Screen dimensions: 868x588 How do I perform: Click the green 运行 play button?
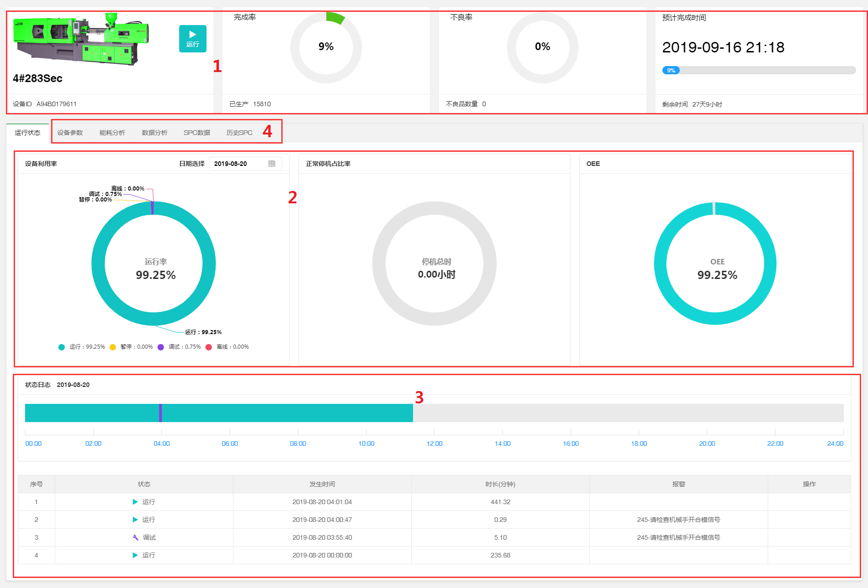[x=192, y=39]
